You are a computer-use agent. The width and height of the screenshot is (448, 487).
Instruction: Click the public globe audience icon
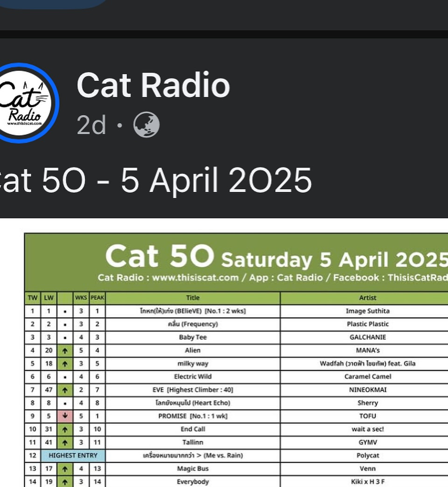pyautogui.click(x=147, y=125)
